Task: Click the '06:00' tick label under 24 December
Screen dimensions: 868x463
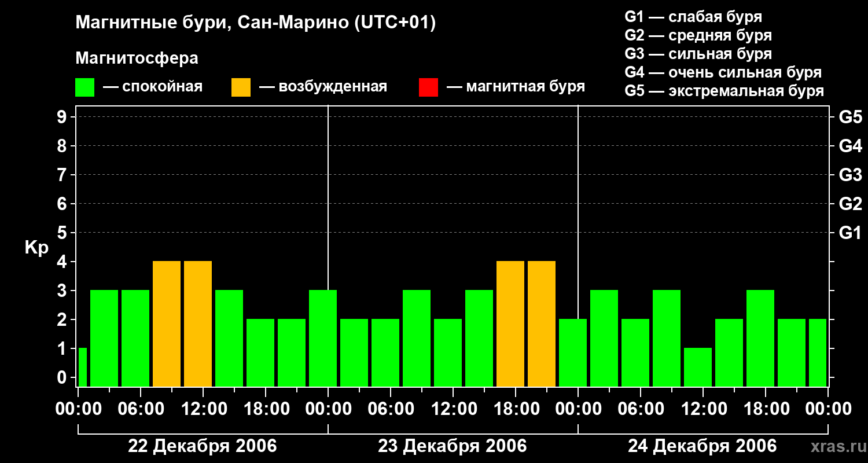Action: pos(641,409)
